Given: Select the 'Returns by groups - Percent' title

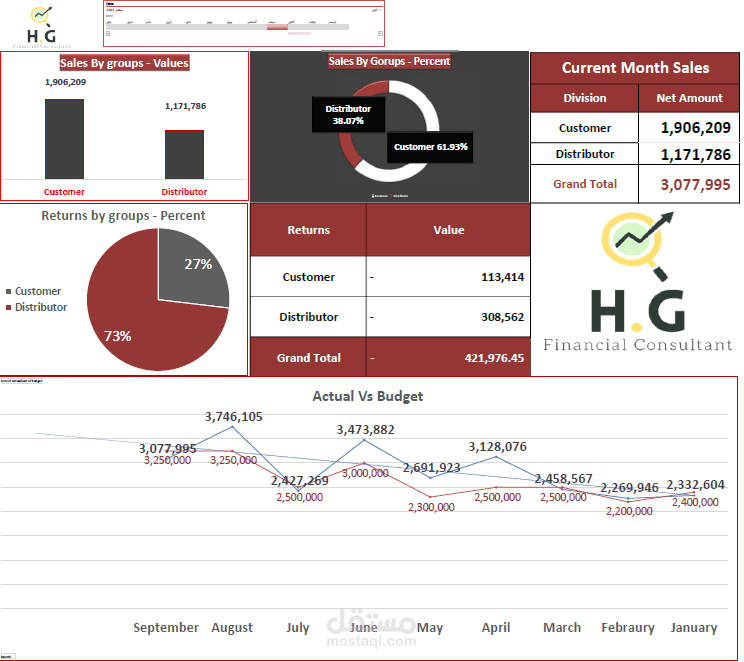Looking at the screenshot, I should pos(123,215).
